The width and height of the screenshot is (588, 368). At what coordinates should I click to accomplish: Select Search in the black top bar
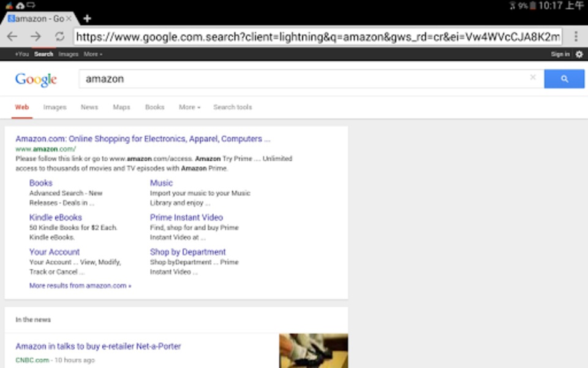pos(43,54)
